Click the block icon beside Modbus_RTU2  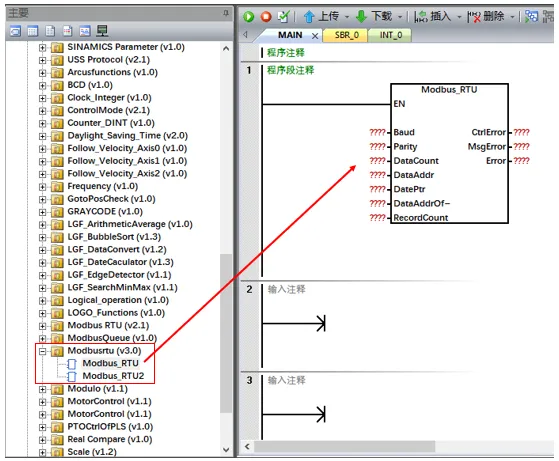[72, 376]
